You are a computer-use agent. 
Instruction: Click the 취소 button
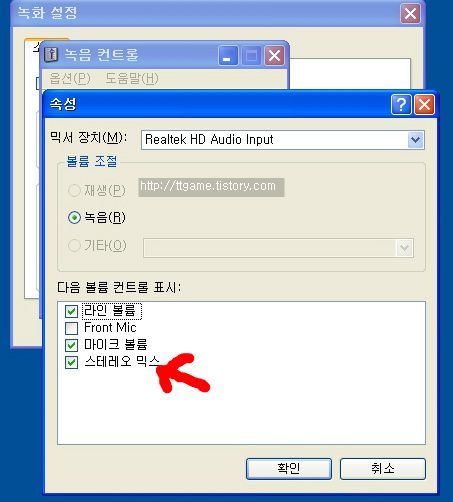click(x=383, y=469)
